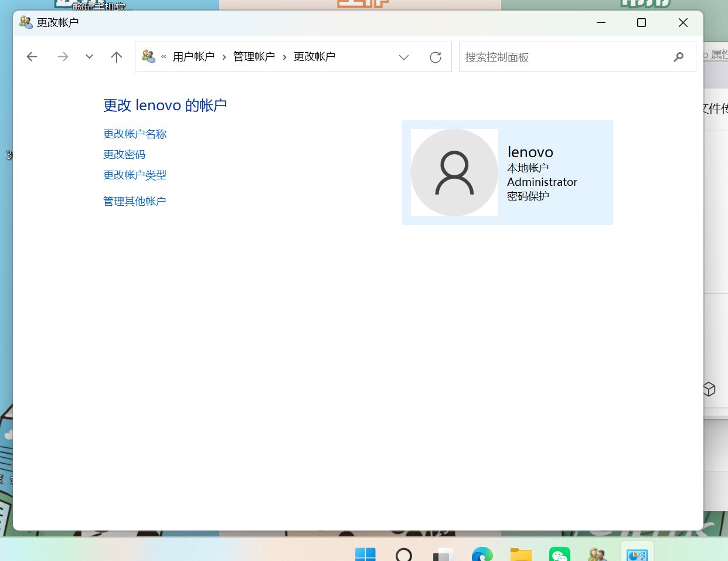This screenshot has width=728, height=561.
Task: Navigate to 用户帐户 in the breadcrumb
Action: coord(193,57)
